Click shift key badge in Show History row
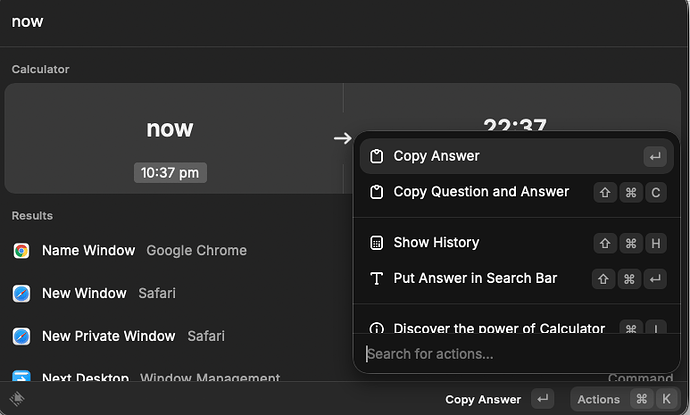690x415 pixels. click(605, 243)
